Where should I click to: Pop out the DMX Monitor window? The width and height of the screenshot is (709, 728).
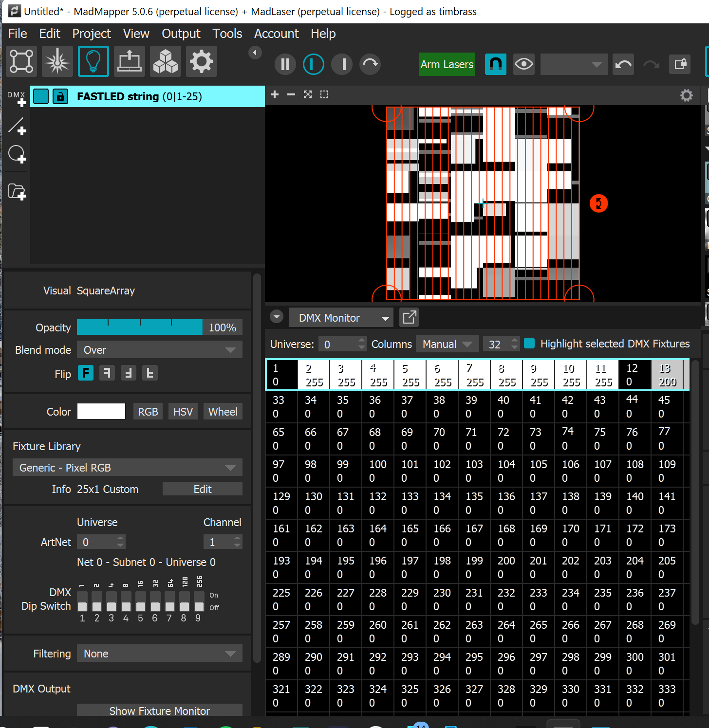click(x=409, y=318)
